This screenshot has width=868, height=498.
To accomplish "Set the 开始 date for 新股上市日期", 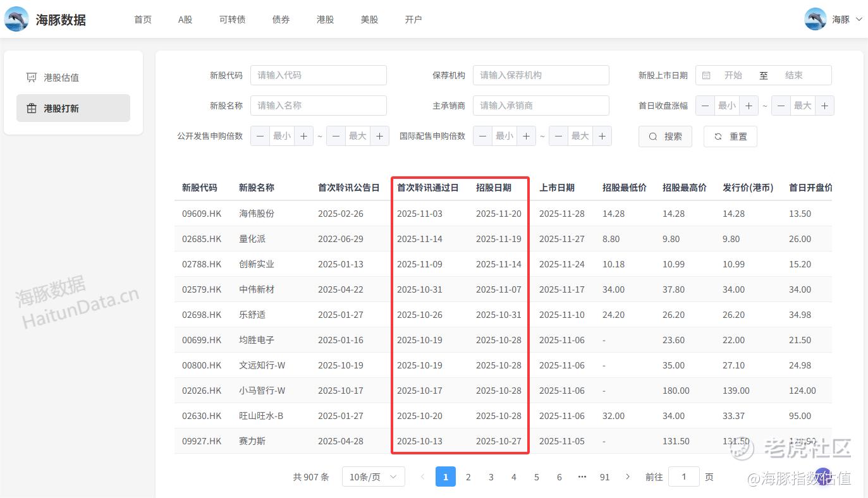I will (733, 75).
